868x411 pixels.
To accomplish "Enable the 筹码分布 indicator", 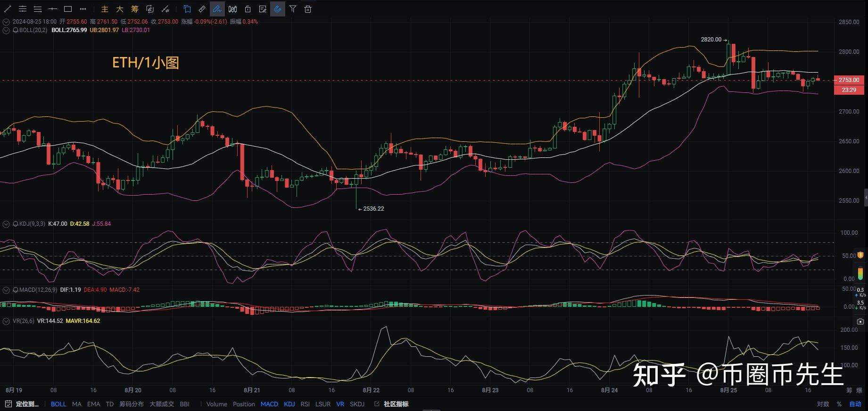I will [x=132, y=404].
